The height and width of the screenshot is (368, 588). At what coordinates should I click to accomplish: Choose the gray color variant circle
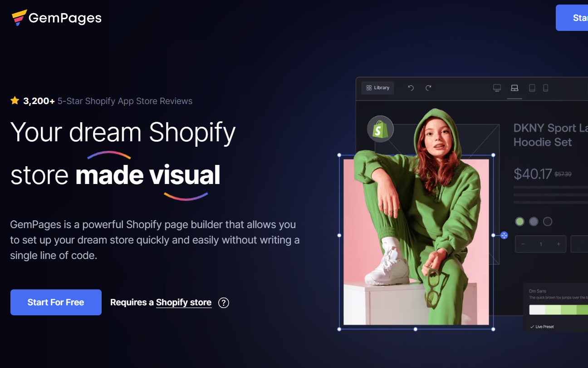(534, 221)
